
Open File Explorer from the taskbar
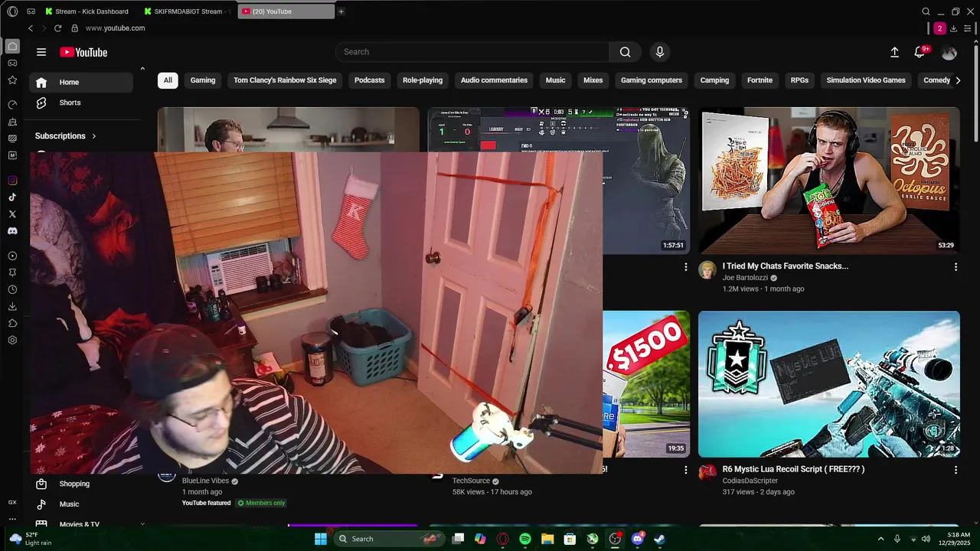coord(547,539)
